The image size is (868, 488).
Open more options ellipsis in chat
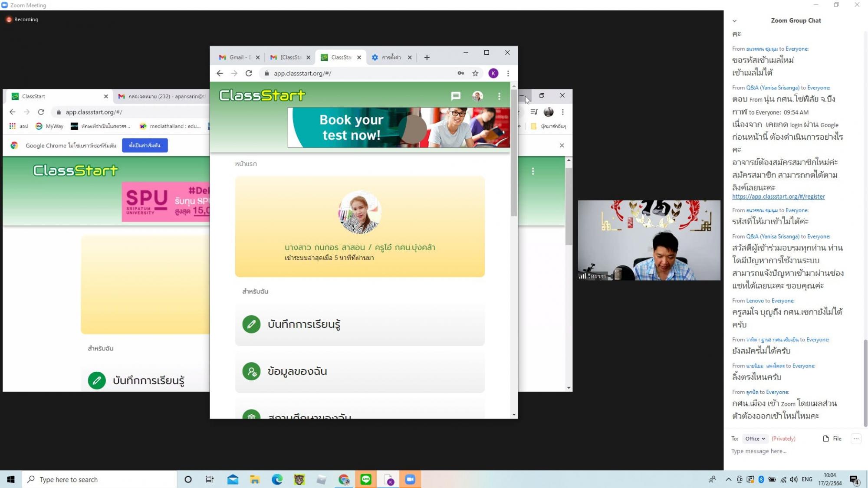point(856,439)
